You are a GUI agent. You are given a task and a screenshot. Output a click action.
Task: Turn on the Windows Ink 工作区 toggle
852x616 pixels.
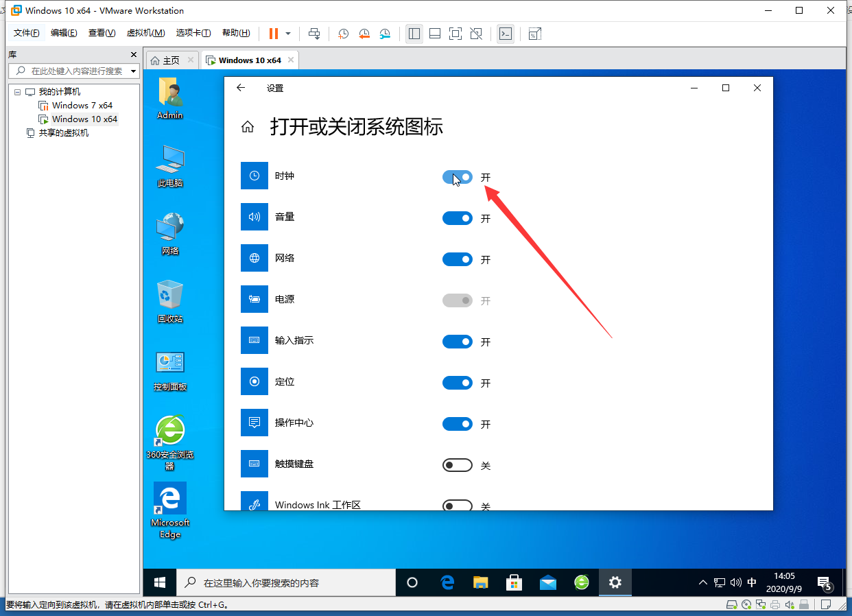(458, 506)
